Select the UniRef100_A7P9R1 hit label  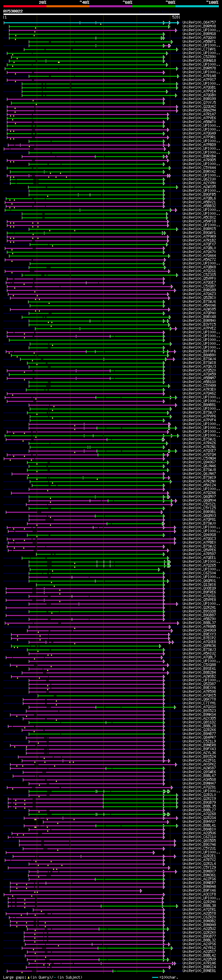click(x=199, y=137)
